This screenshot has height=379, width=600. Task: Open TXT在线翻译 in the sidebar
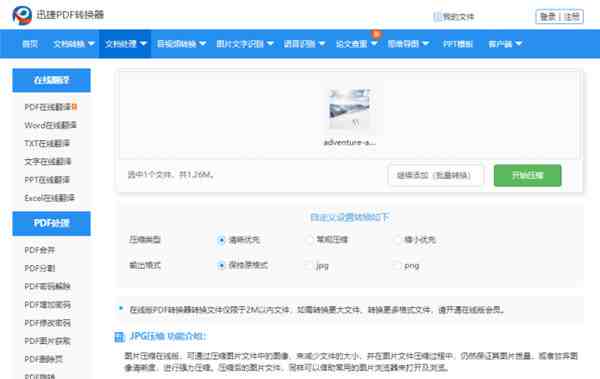tap(47, 143)
